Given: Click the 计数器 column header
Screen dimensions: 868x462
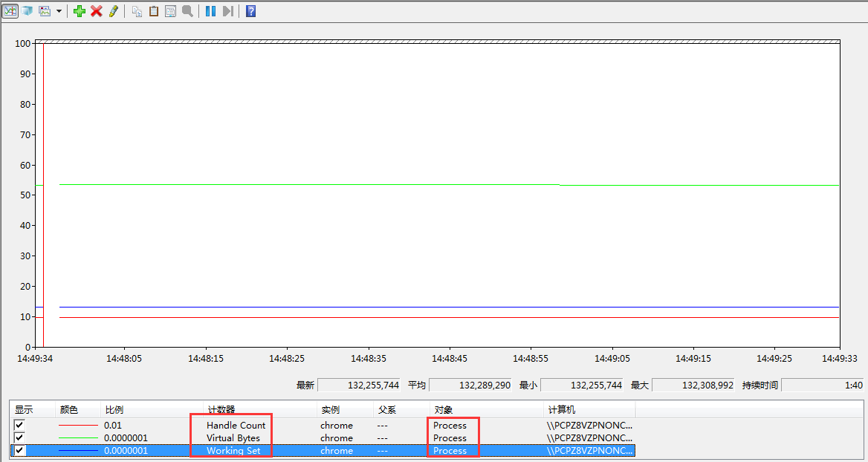Looking at the screenshot, I should (221, 410).
